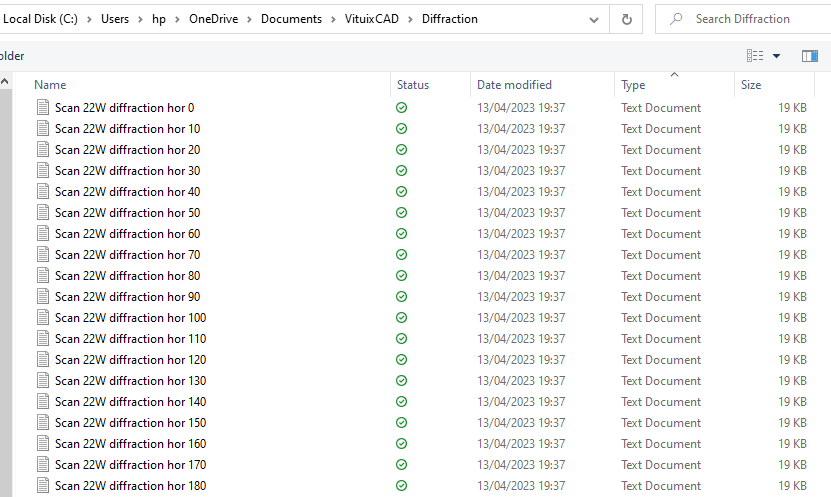Click 19 KB size of hor 40 file
831x497 pixels.
coord(792,192)
